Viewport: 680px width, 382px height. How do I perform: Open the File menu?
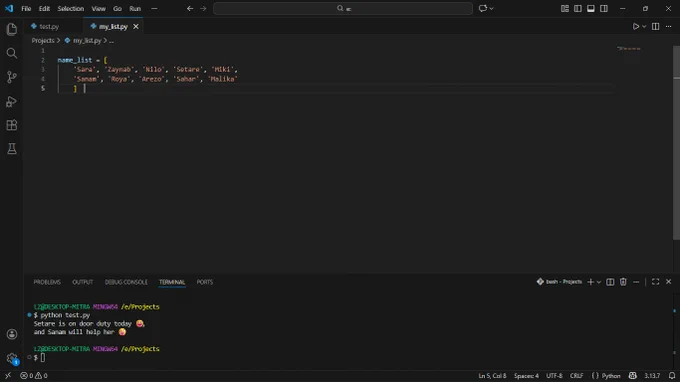[x=26, y=8]
